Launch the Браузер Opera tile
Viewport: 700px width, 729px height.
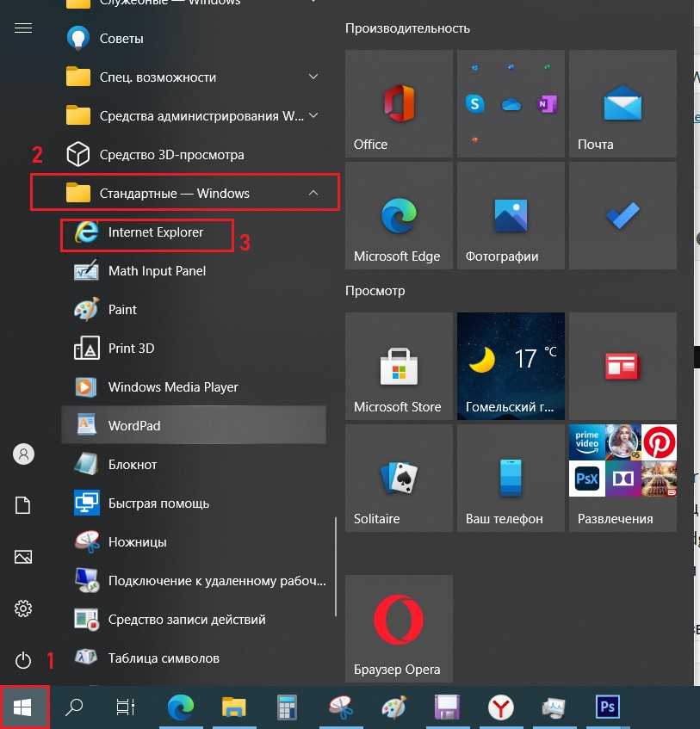[398, 628]
